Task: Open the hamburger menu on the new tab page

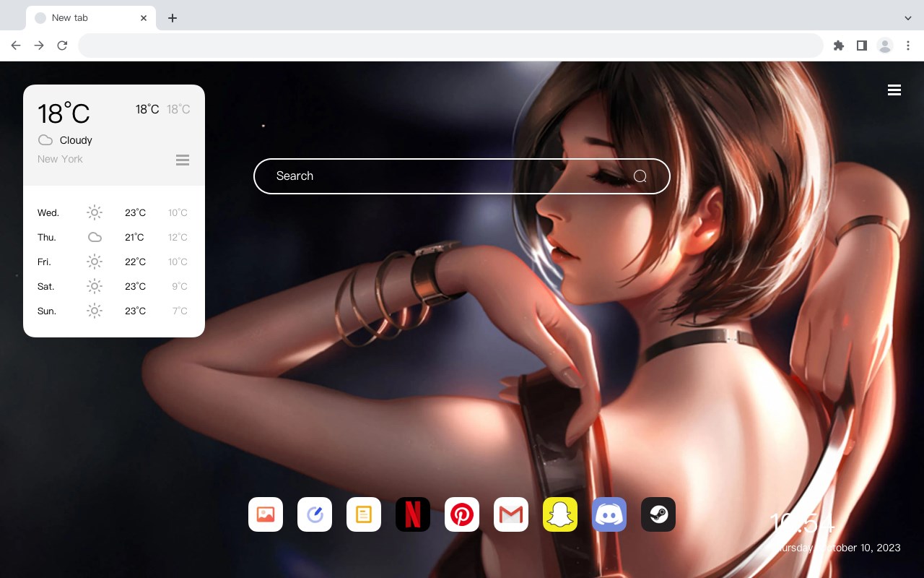Action: pyautogui.click(x=894, y=90)
